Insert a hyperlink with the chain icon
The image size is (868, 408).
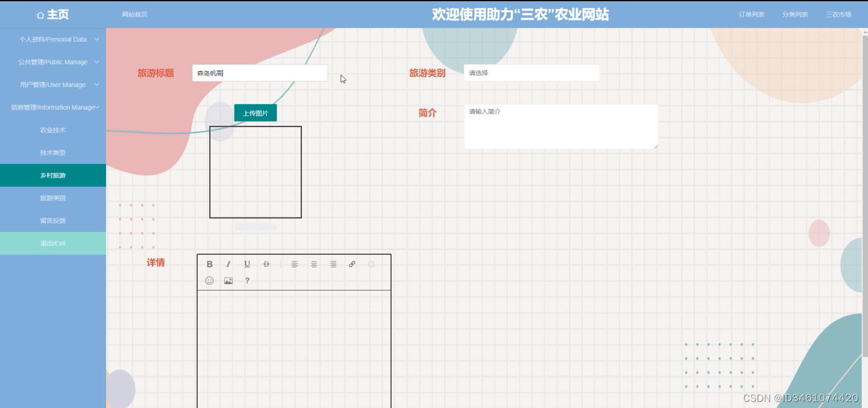click(x=352, y=264)
